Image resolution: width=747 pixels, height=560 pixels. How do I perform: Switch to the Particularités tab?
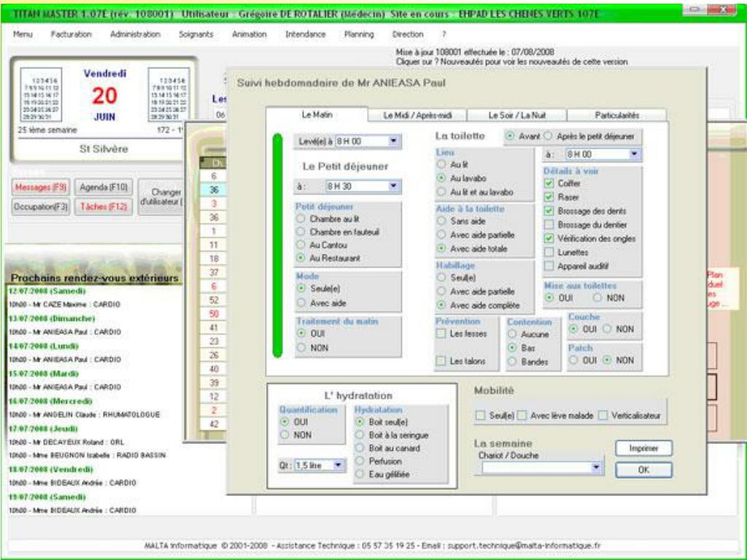616,115
